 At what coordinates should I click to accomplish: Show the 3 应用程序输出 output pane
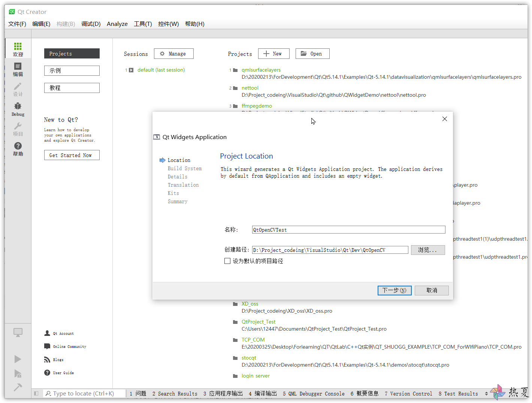(223, 394)
